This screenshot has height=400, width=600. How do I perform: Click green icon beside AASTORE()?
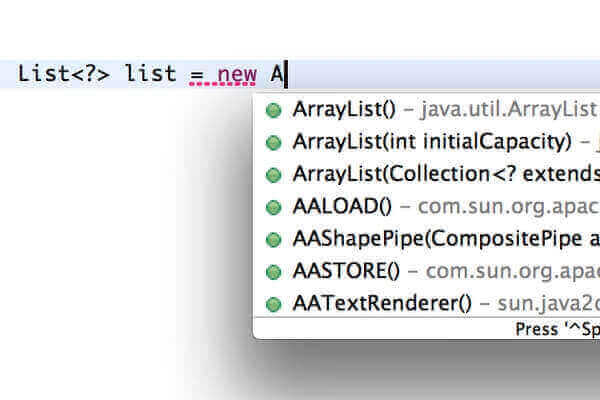coord(273,272)
